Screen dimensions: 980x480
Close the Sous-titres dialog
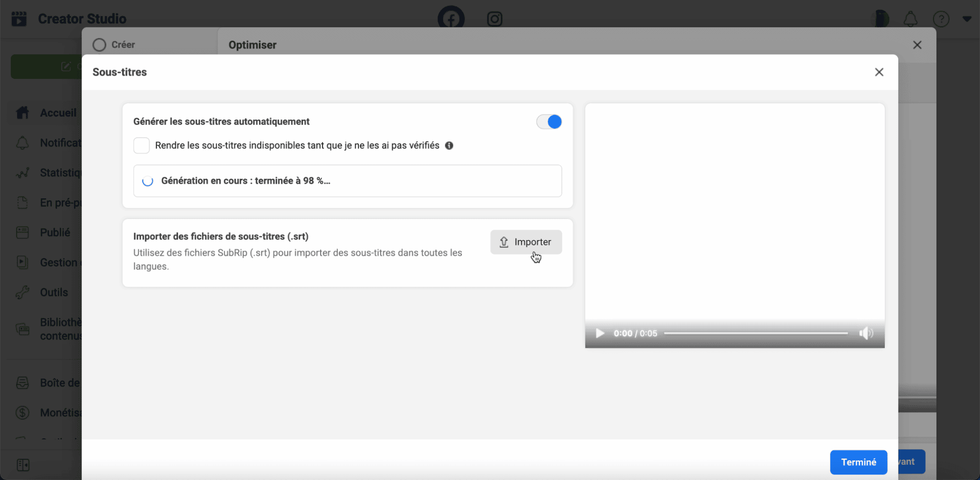pyautogui.click(x=879, y=72)
